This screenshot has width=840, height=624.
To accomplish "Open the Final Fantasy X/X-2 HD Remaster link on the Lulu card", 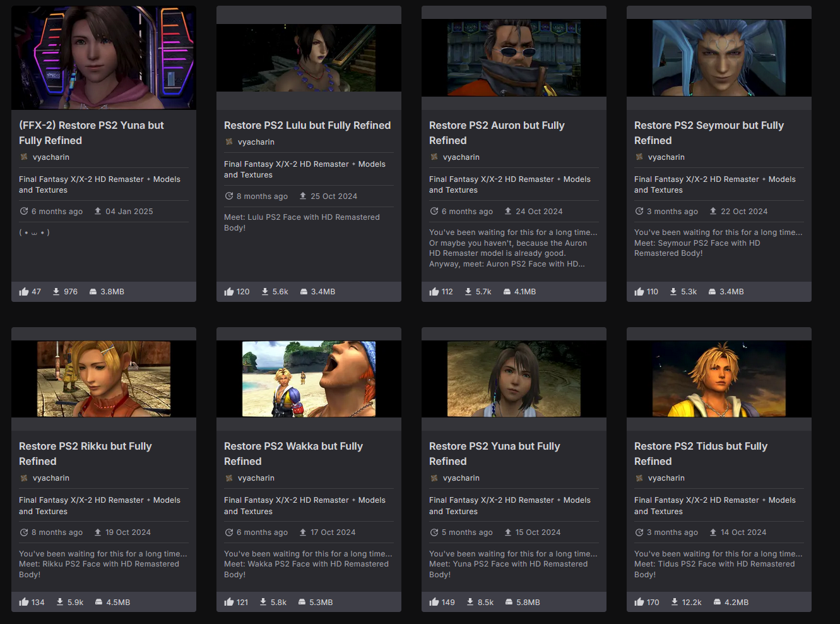I will click(286, 164).
